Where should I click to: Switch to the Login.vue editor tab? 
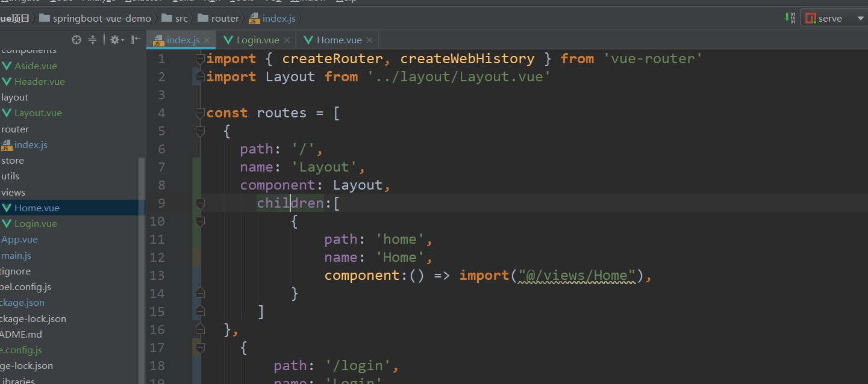click(257, 40)
